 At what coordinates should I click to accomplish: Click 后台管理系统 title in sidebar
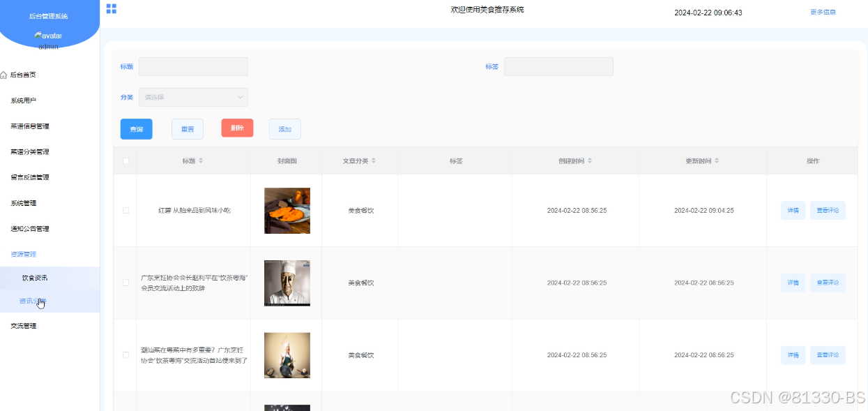49,16
